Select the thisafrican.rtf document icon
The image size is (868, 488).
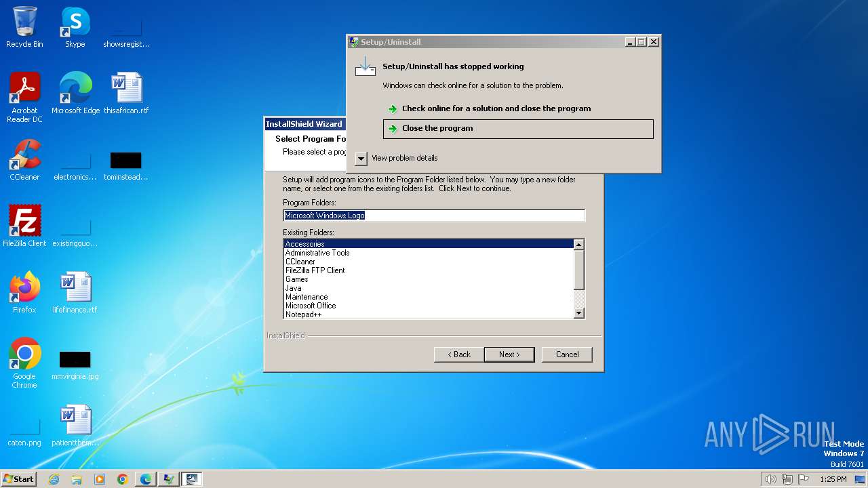[126, 93]
